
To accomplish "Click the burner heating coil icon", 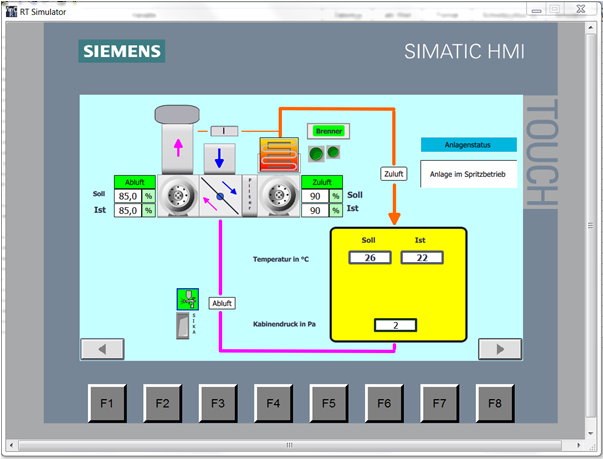I will (279, 155).
